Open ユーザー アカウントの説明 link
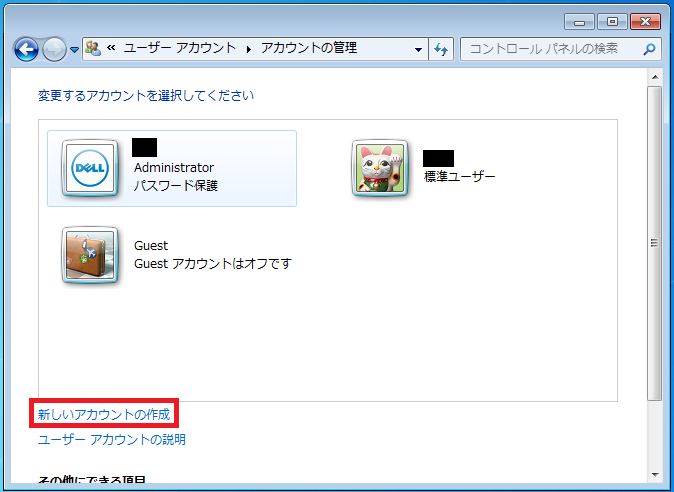This screenshot has height=492, width=674. coord(112,440)
